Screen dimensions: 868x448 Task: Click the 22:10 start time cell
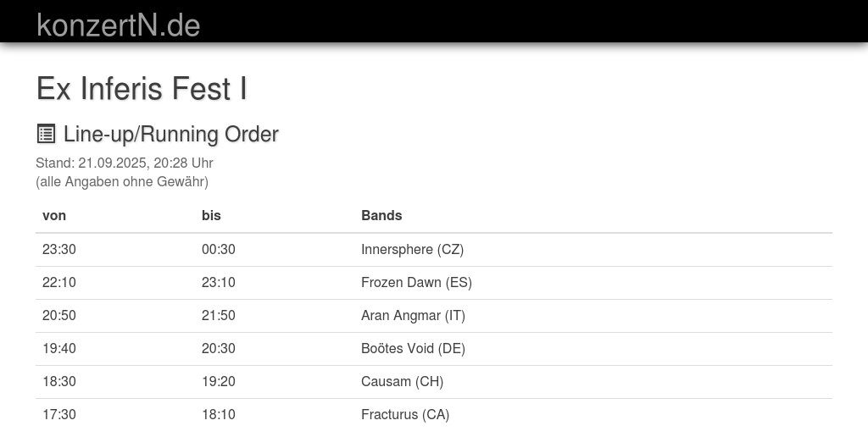pos(59,282)
